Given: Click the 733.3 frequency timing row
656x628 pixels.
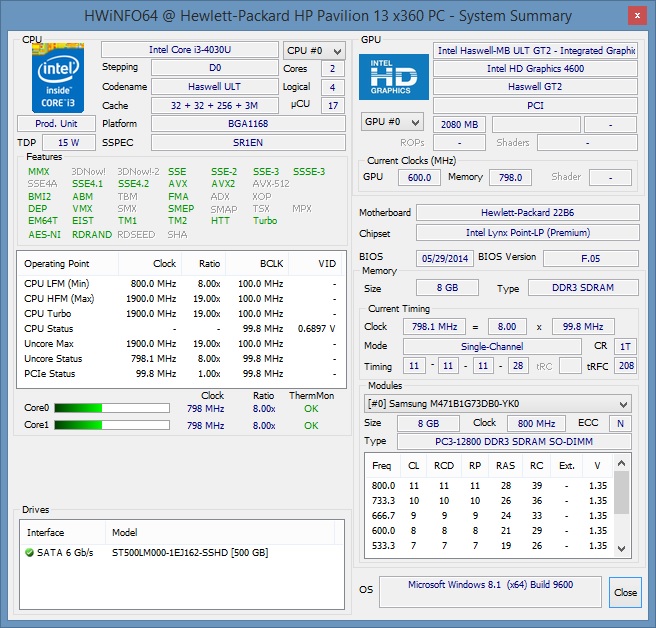Looking at the screenshot, I should tap(489, 501).
